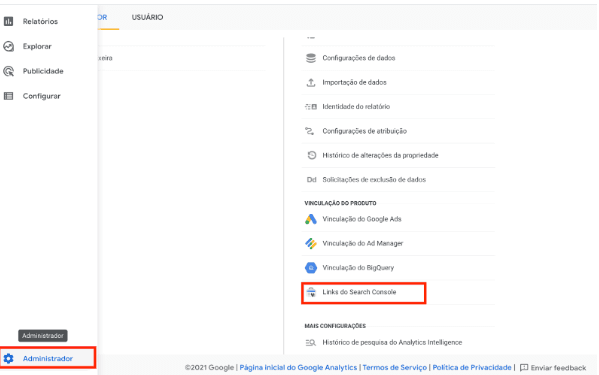Viewport: 599px width, 375px height.
Task: Click the VINCULAÇÃO DO PRODUTO heading text
Action: click(340, 203)
